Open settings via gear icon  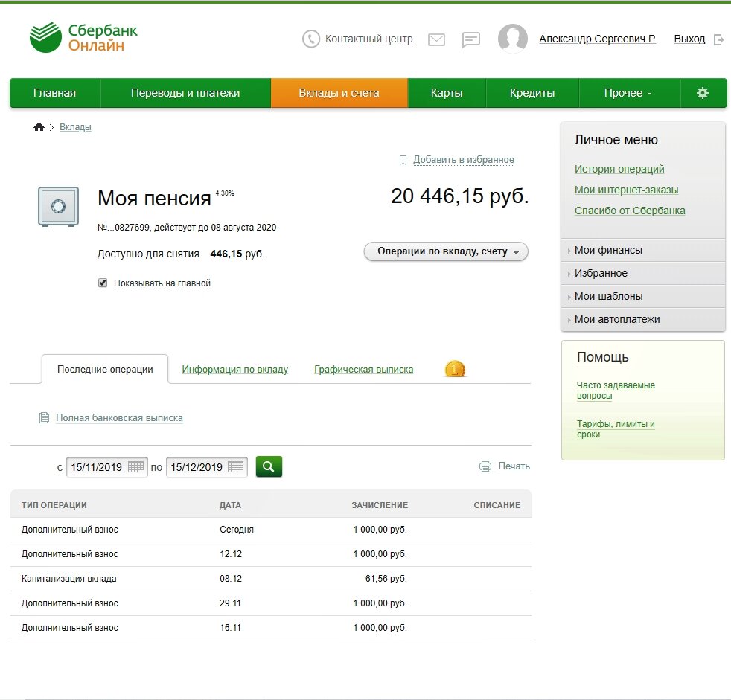click(x=703, y=93)
